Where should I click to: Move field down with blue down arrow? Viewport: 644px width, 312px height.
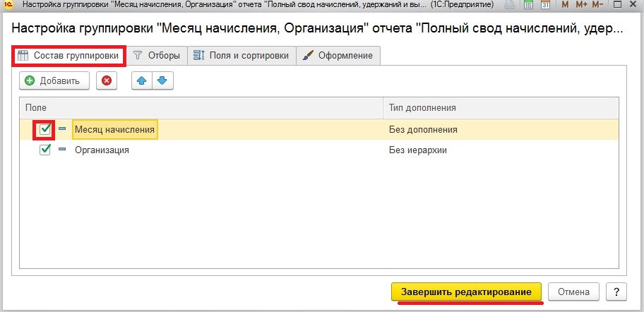162,81
